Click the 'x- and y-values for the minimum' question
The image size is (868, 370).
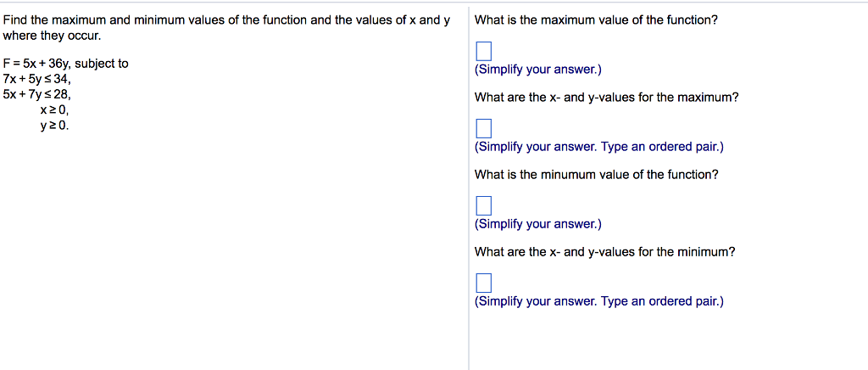[604, 251]
